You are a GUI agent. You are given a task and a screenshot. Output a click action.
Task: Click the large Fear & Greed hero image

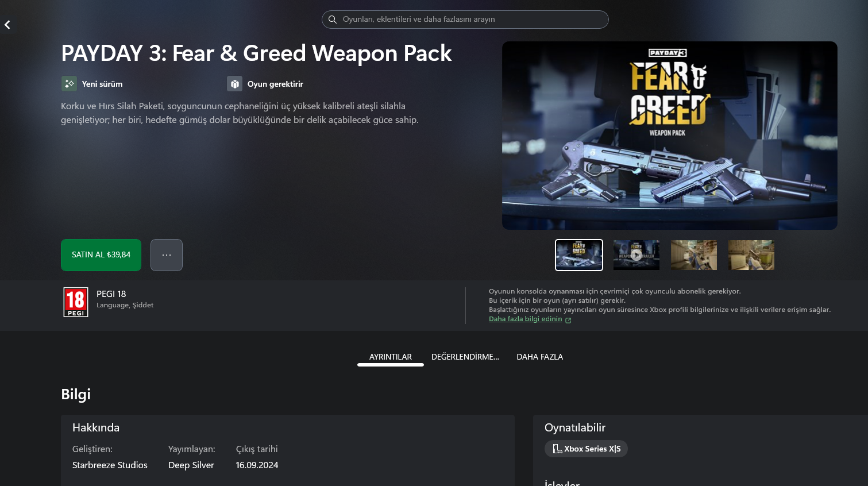[x=670, y=136]
